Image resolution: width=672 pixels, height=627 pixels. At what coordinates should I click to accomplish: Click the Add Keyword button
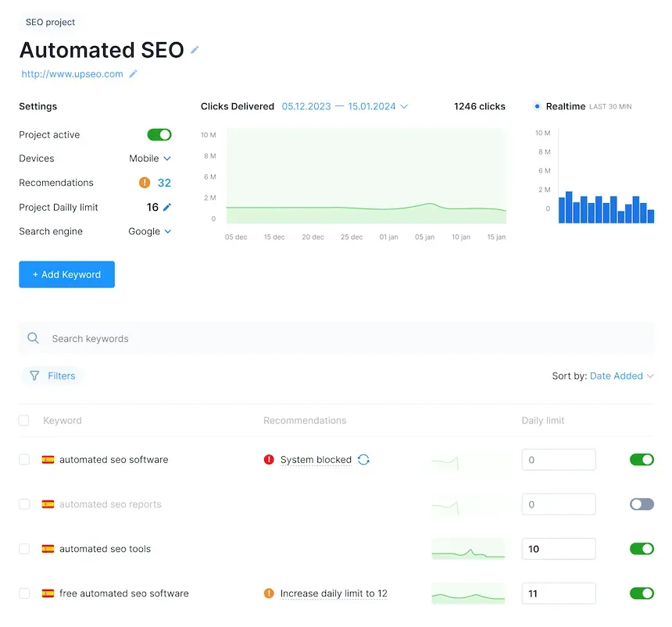(x=66, y=274)
